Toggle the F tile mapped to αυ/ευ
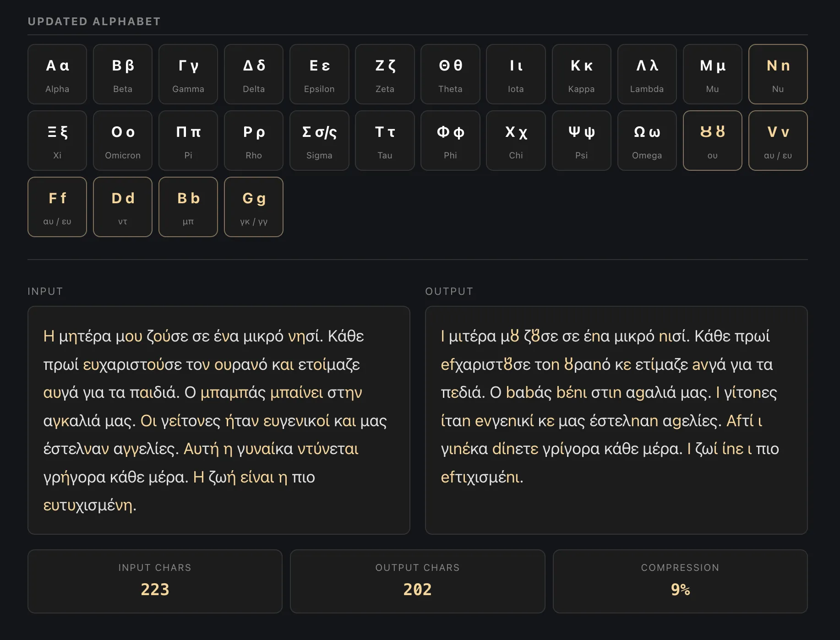 pos(57,207)
